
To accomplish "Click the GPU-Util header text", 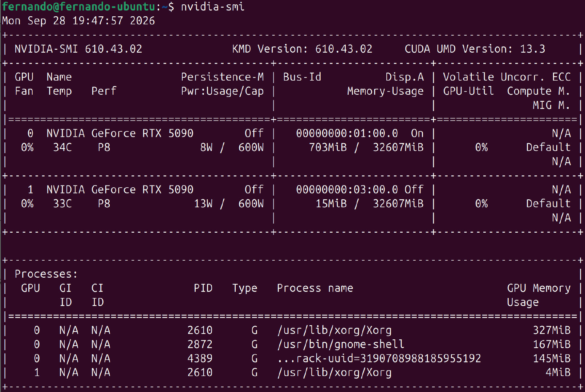I will (x=468, y=91).
